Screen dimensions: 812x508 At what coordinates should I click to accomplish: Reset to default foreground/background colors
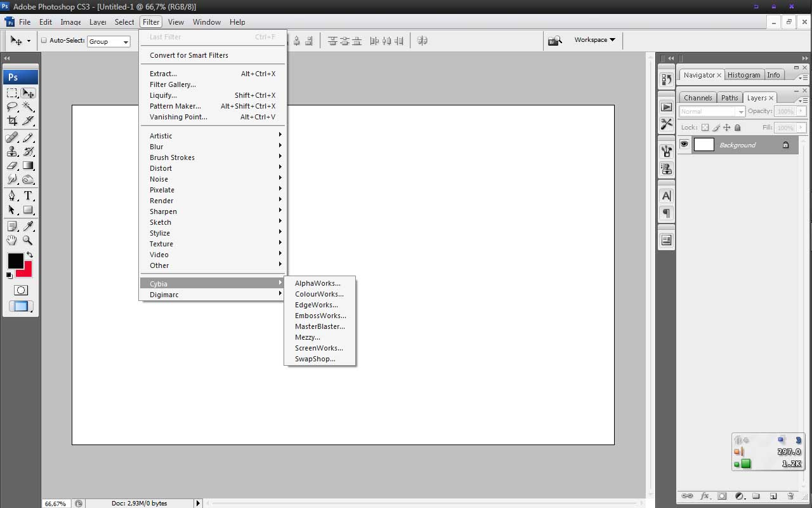point(10,275)
